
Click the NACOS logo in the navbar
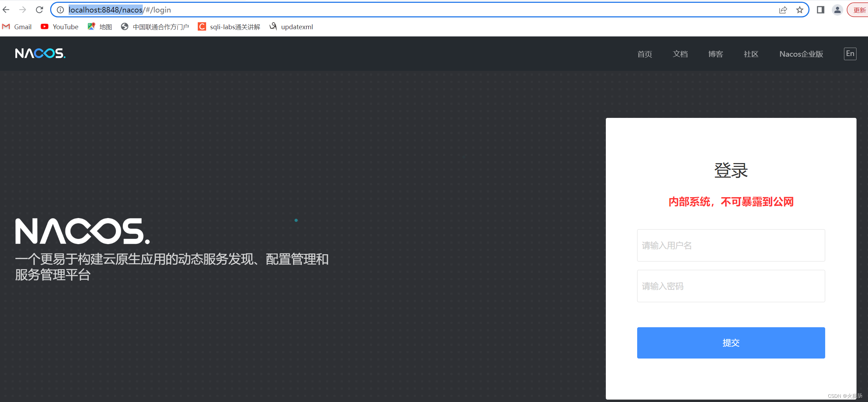pos(40,53)
